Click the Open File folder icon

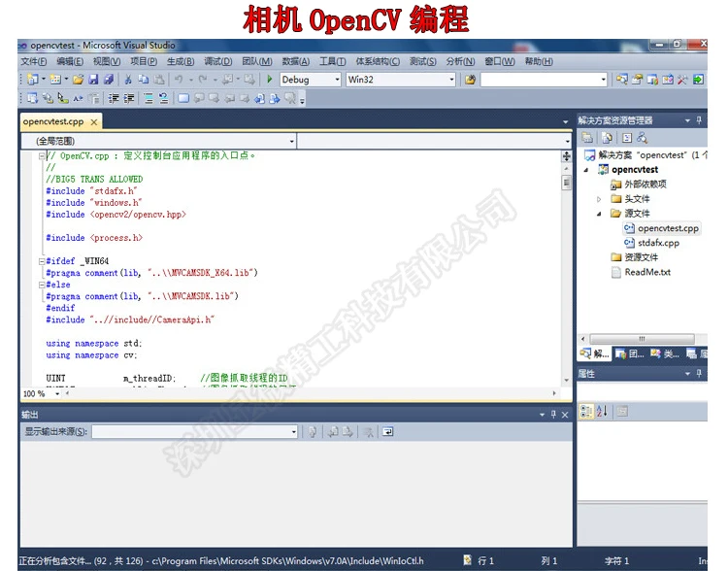click(78, 80)
